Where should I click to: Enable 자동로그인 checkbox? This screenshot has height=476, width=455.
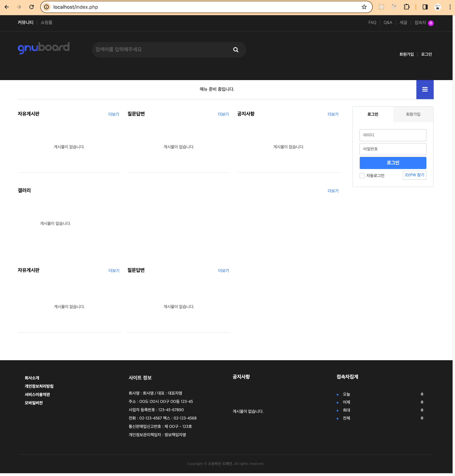(x=362, y=176)
